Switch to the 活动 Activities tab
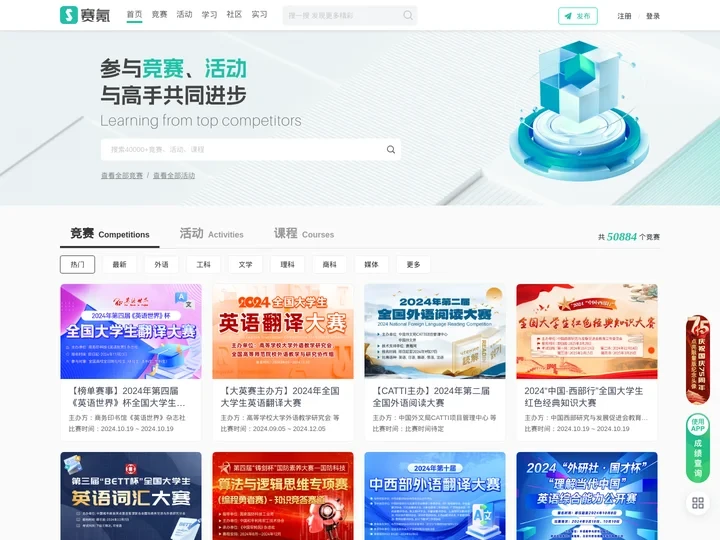The height and width of the screenshot is (540, 720). 212,234
